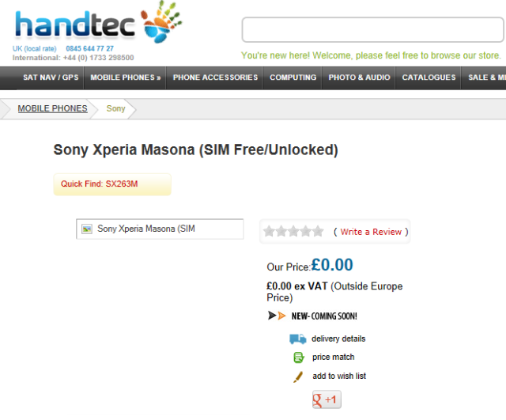Viewport: 506px width, 420px height.
Task: Open the delivery details link
Action: (338, 339)
